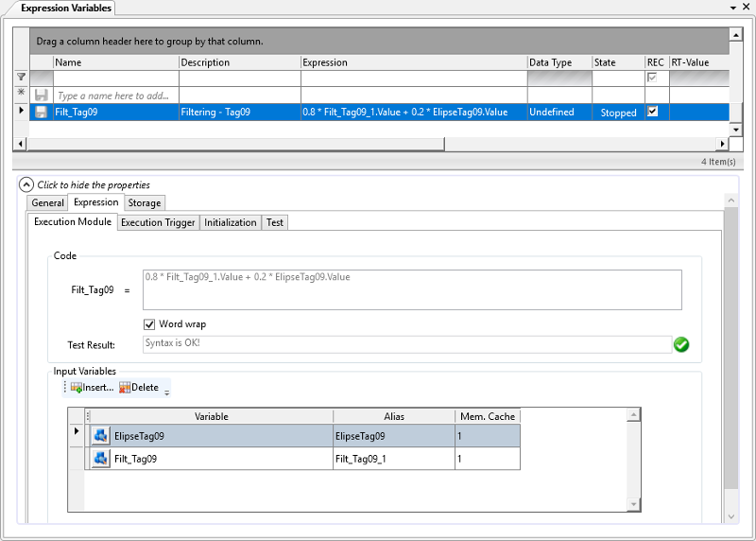Click the new-row asterisk icon
Screen dimensions: 756x541
click(x=21, y=92)
